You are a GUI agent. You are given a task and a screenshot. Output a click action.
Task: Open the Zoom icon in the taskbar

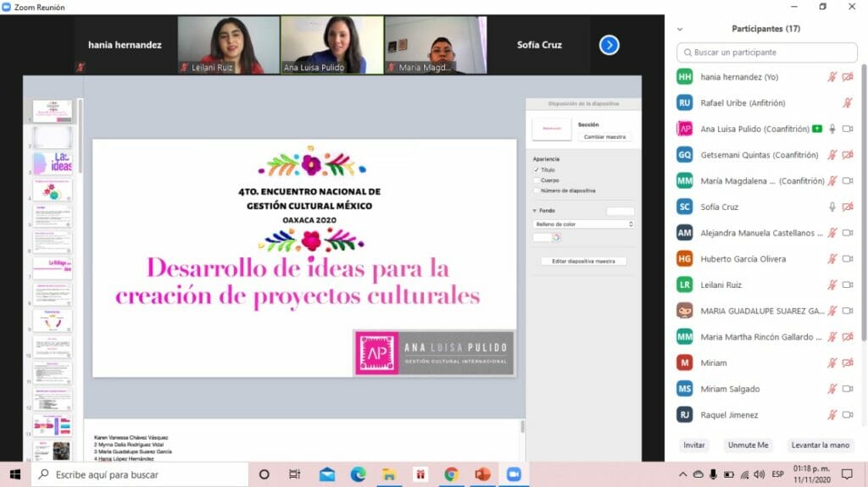click(x=513, y=474)
